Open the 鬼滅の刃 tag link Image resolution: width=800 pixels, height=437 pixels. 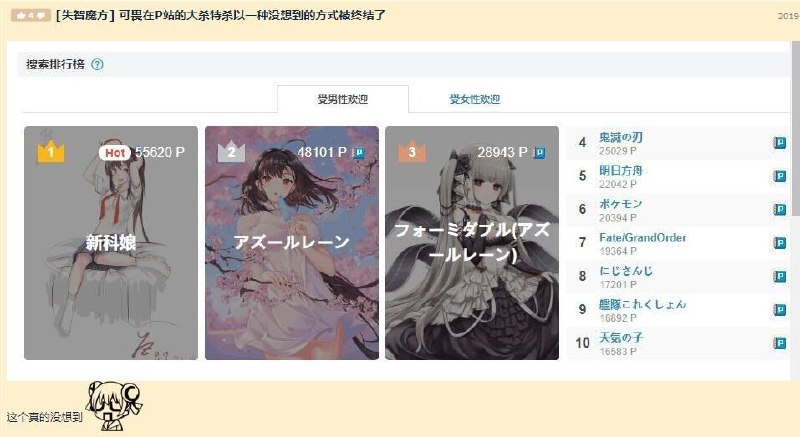point(620,137)
